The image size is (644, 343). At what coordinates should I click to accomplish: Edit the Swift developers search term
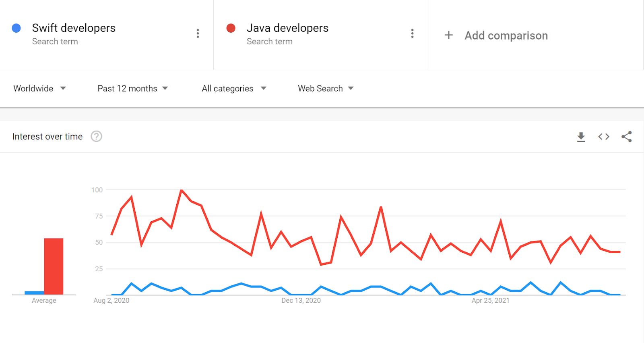tap(74, 28)
